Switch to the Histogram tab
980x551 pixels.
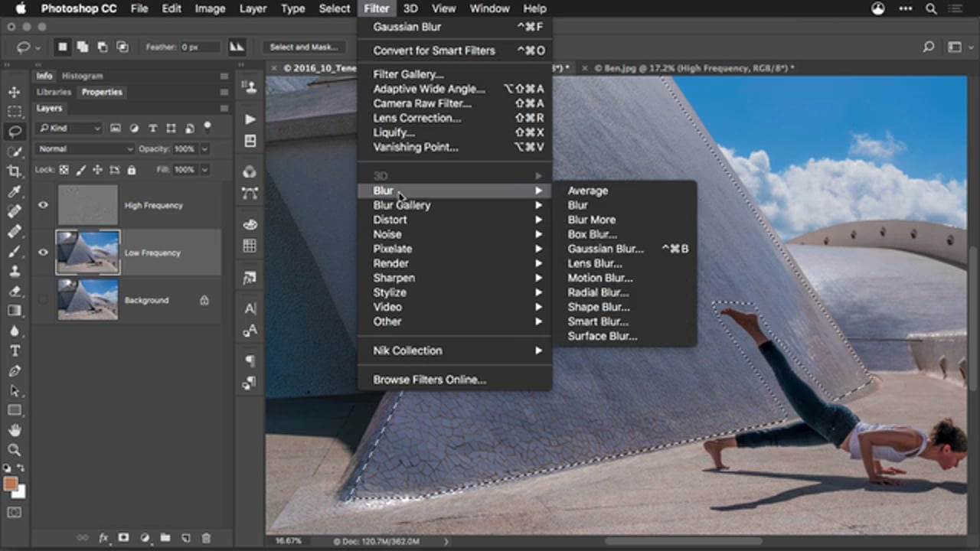pos(82,76)
